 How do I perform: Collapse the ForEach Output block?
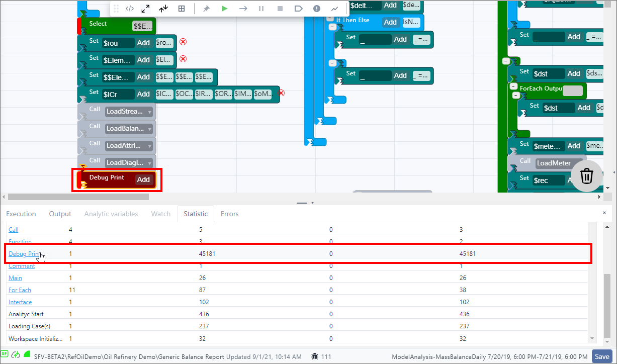(515, 95)
